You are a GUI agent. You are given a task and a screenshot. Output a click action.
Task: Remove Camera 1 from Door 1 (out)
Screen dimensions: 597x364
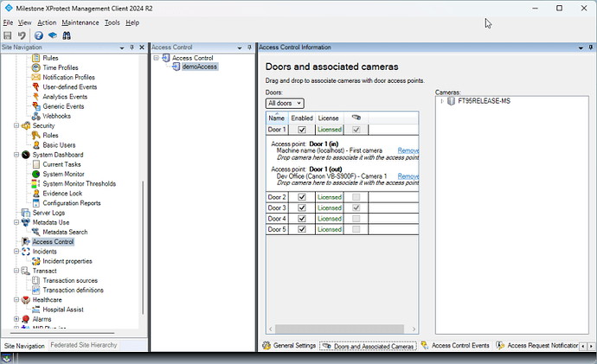click(408, 176)
